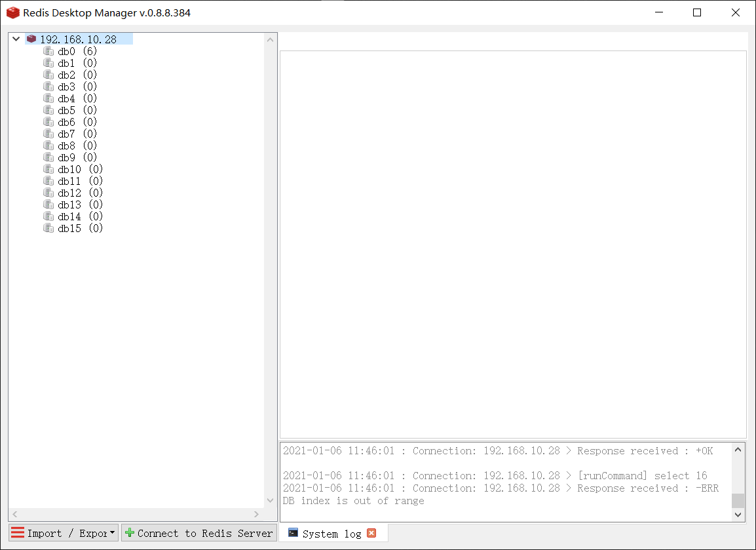The image size is (756, 550).
Task: Minimize the Redis Desktop Manager window
Action: click(659, 12)
